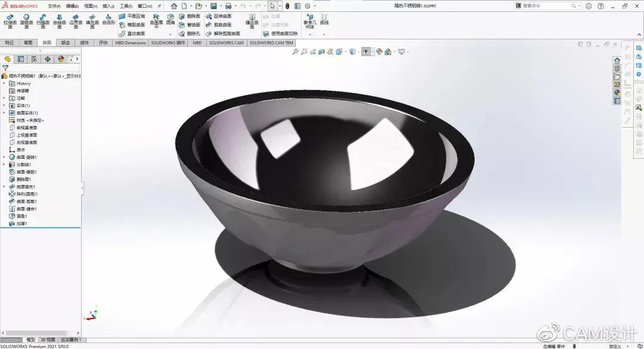Screen dimensions: 644x349
Task: Select the 扫描曲面 (Swept Surface) tool
Action: (43, 21)
